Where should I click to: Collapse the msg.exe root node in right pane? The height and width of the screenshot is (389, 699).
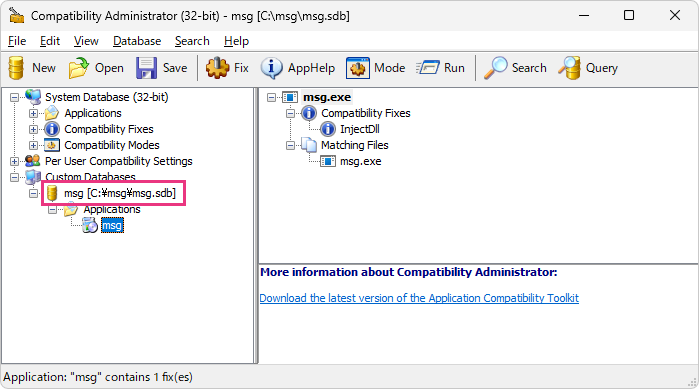[x=271, y=97]
